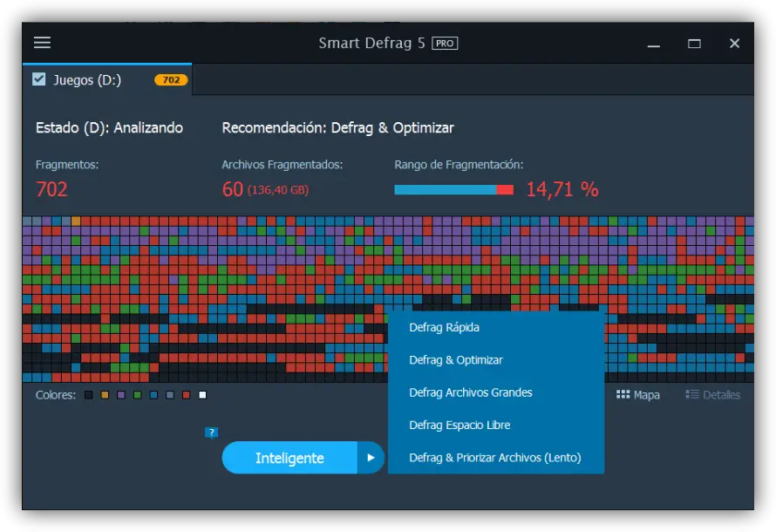
Task: Click the orange 702 fragments badge
Action: point(171,79)
